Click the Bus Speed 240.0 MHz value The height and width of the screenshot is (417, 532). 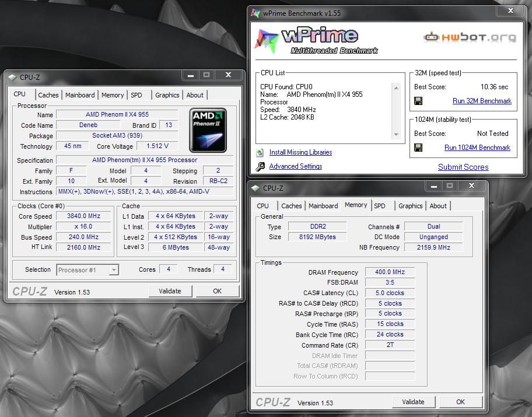coord(83,237)
